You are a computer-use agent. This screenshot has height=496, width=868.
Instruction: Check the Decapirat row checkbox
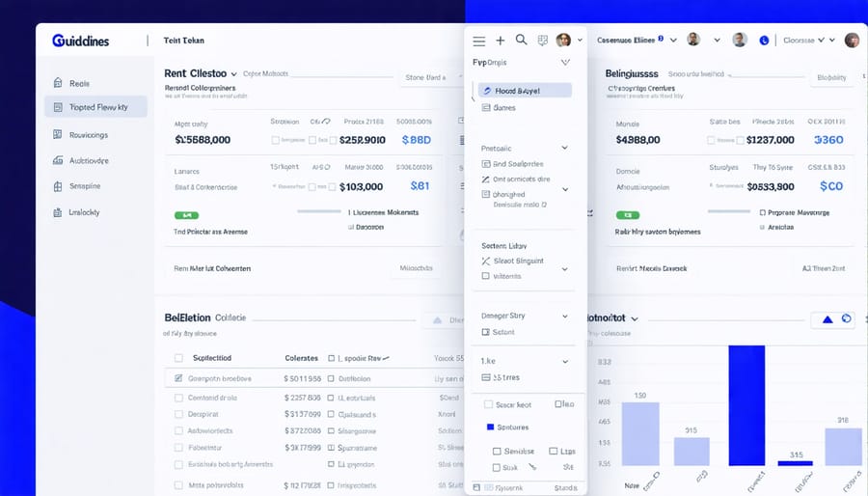click(x=178, y=414)
